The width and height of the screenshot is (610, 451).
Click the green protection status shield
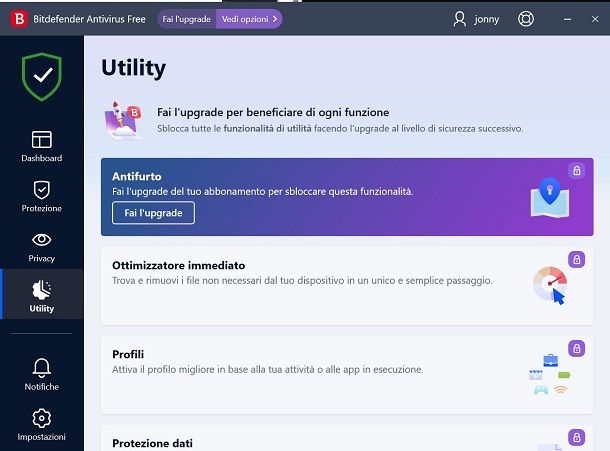click(x=42, y=77)
